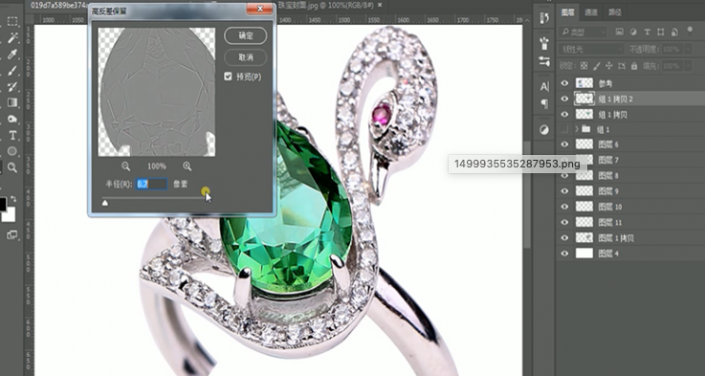Hide the 组 1 拷贝 2 layer
The height and width of the screenshot is (376, 705).
point(565,98)
